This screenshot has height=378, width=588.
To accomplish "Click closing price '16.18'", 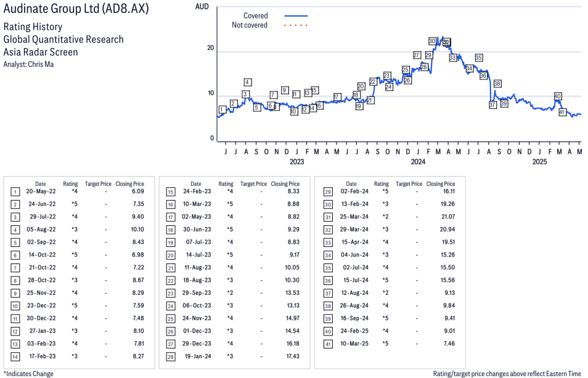I will pos(293,344).
